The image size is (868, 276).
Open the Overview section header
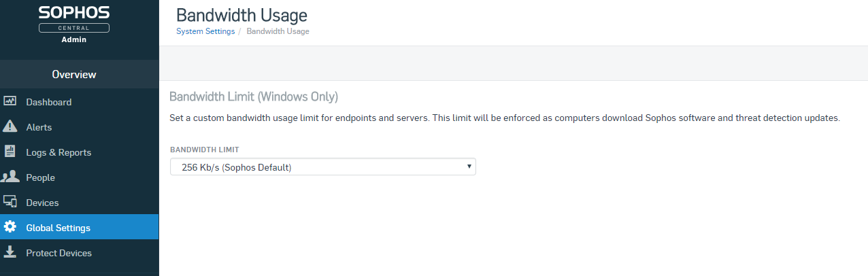pos(74,74)
